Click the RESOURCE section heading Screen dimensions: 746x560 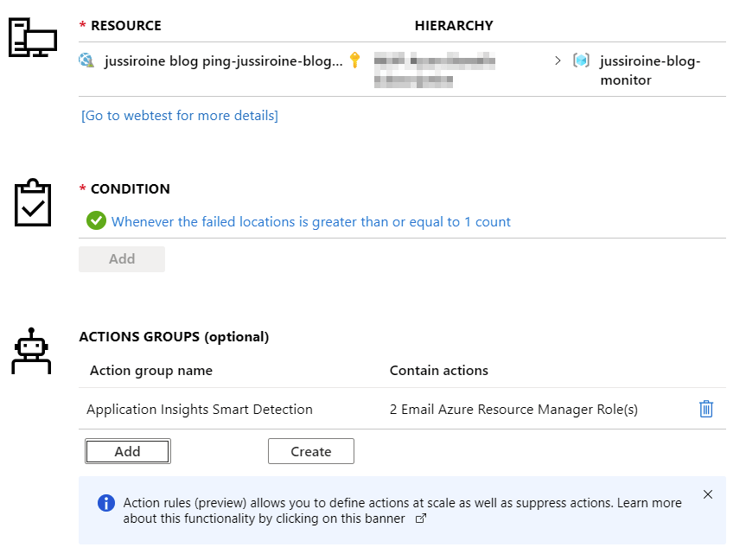(x=126, y=25)
